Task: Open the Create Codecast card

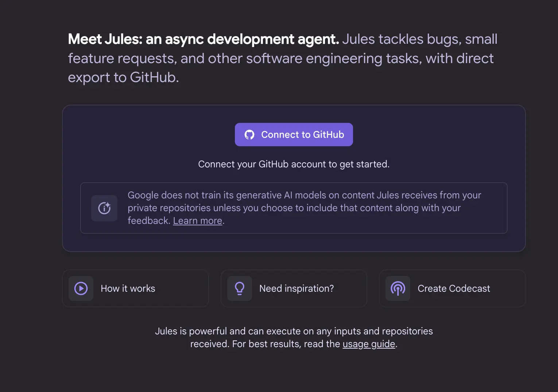Action: click(452, 288)
